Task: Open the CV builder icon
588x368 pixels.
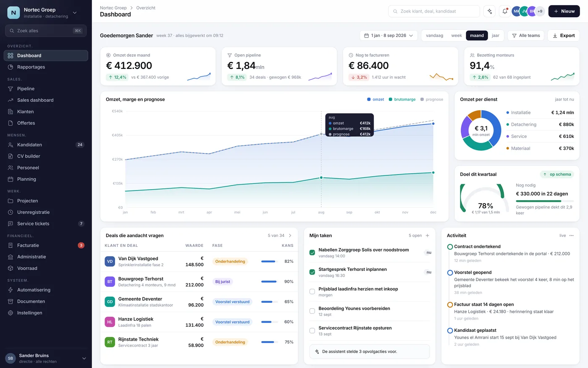Action: (10, 156)
